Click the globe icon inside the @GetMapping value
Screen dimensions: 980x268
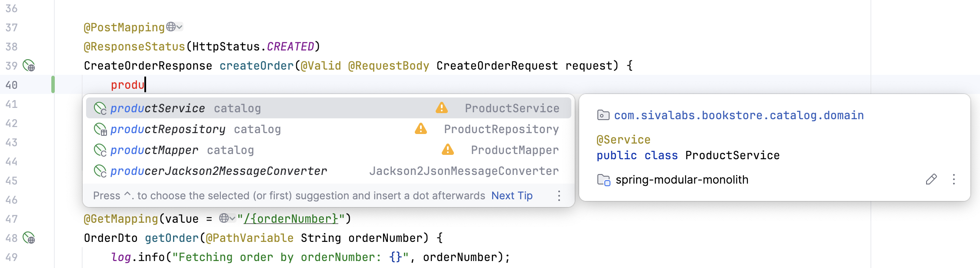pos(223,218)
